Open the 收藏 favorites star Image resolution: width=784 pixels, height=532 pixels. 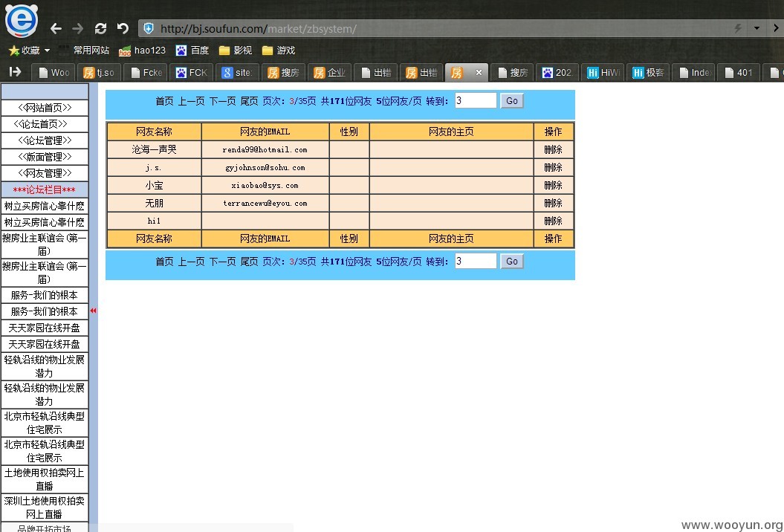tap(14, 51)
